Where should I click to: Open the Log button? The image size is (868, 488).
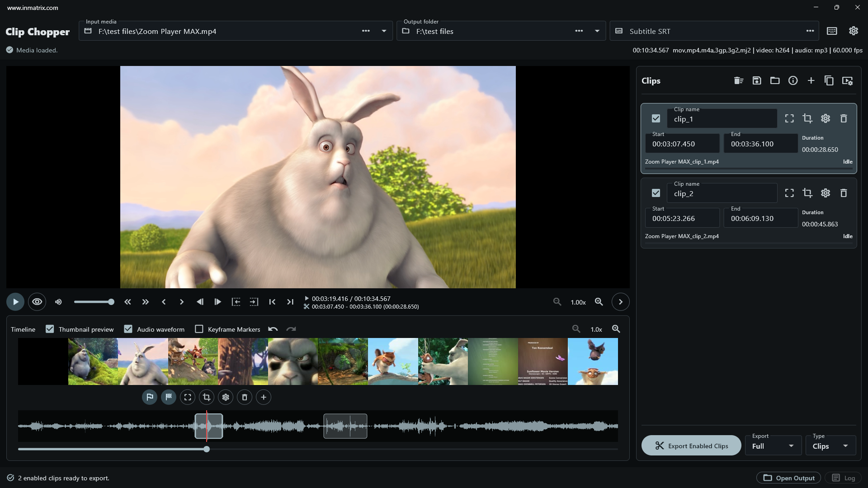pos(844,478)
